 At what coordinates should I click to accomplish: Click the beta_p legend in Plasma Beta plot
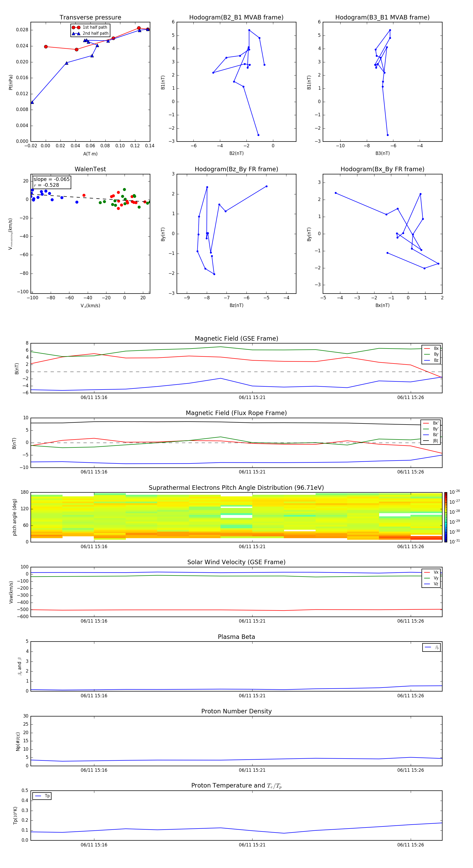coord(431,647)
